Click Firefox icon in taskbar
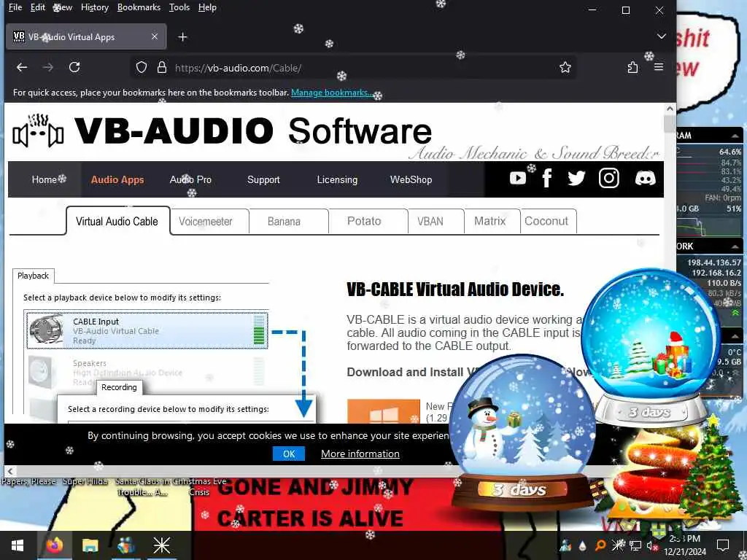The image size is (747, 560). (x=55, y=545)
